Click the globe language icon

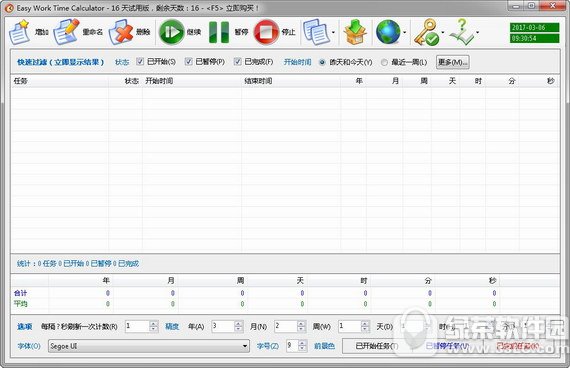388,32
